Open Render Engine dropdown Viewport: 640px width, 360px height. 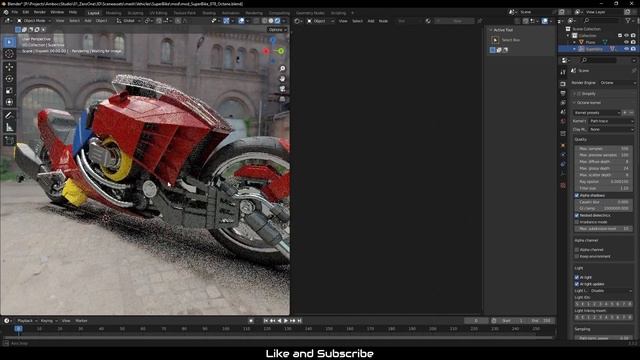click(617, 83)
